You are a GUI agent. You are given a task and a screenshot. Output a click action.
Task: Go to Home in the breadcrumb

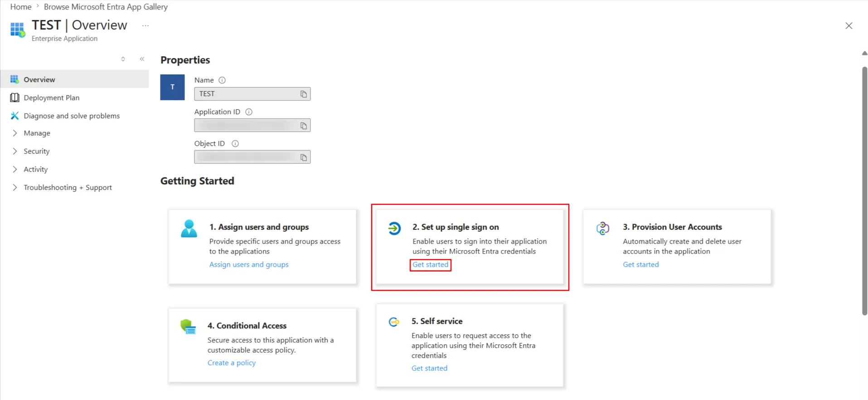[x=21, y=7]
